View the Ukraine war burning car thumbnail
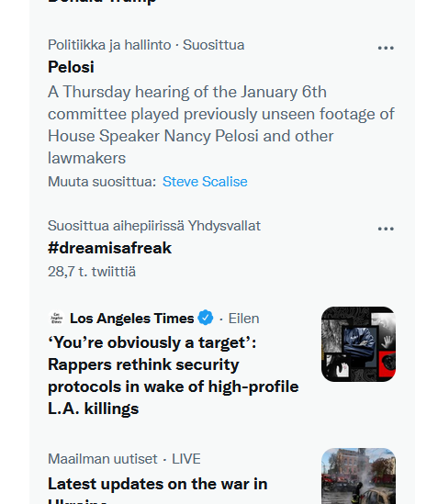Image resolution: width=438 pixels, height=504 pixels. 358,476
